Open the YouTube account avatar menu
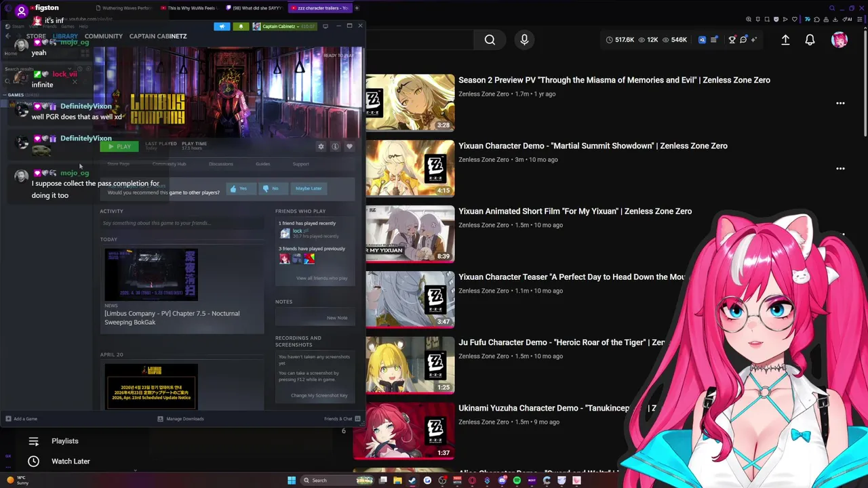868x488 pixels. tap(840, 40)
